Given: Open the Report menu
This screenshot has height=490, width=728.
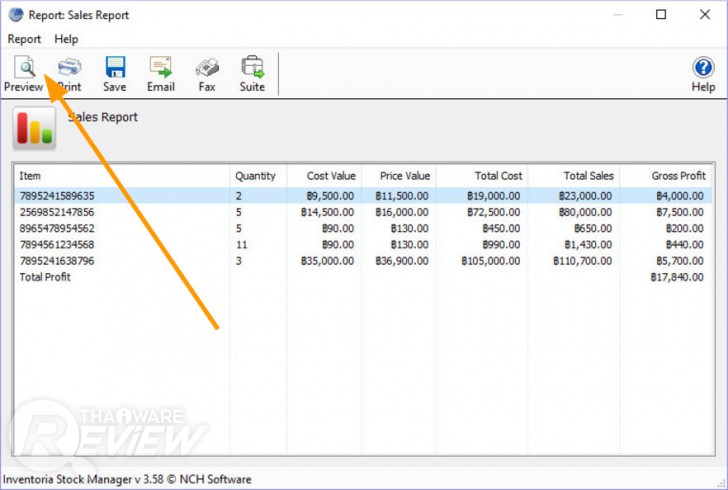Looking at the screenshot, I should pyautogui.click(x=24, y=39).
